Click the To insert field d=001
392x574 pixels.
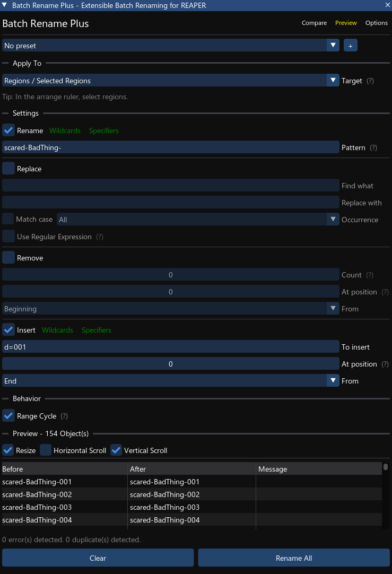[171, 347]
